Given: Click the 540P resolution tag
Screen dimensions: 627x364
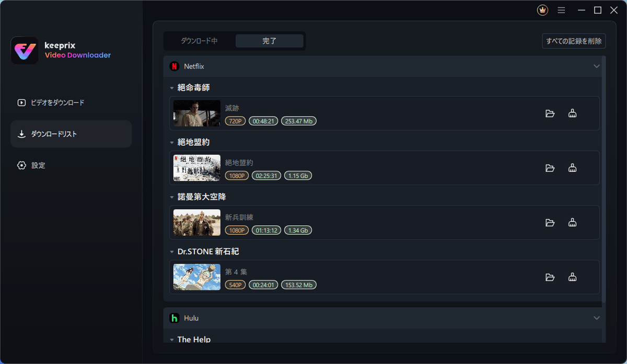Looking at the screenshot, I should click(x=235, y=285).
